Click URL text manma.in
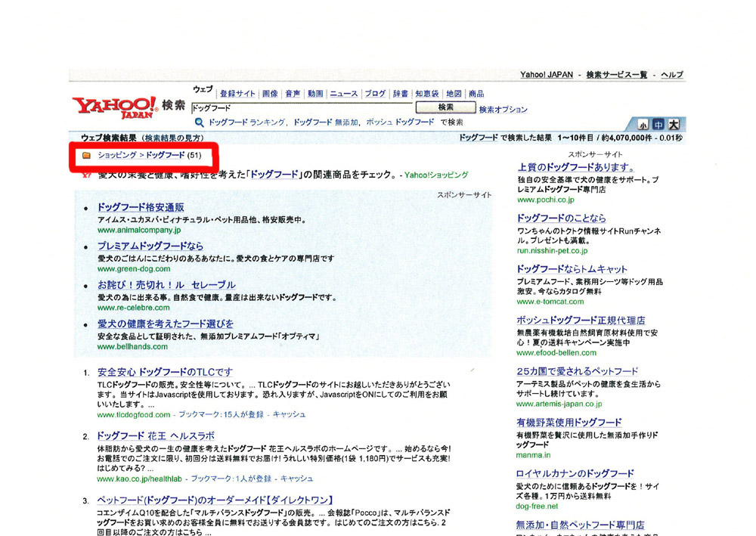 (533, 455)
